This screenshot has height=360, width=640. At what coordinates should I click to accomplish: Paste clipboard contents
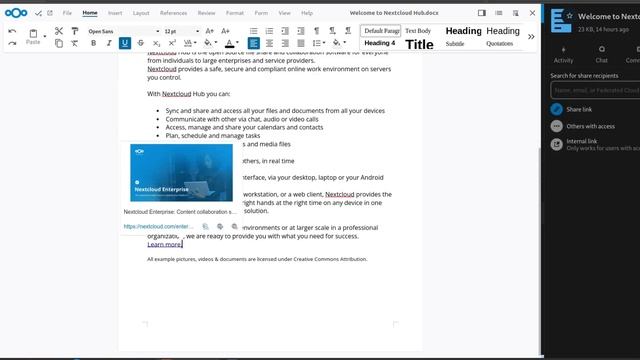pyautogui.click(x=33, y=36)
